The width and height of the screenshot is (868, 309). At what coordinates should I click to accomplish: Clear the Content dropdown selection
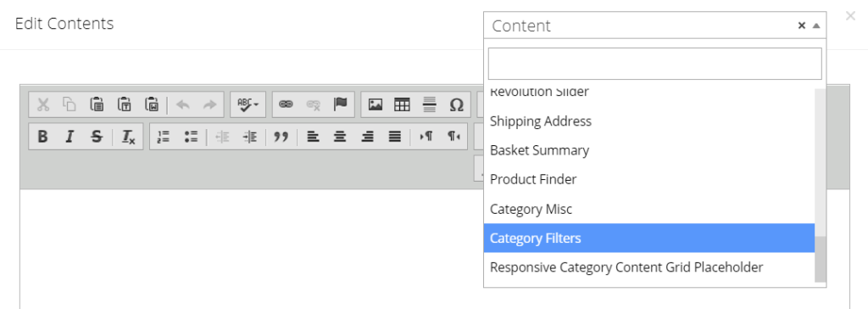click(801, 25)
